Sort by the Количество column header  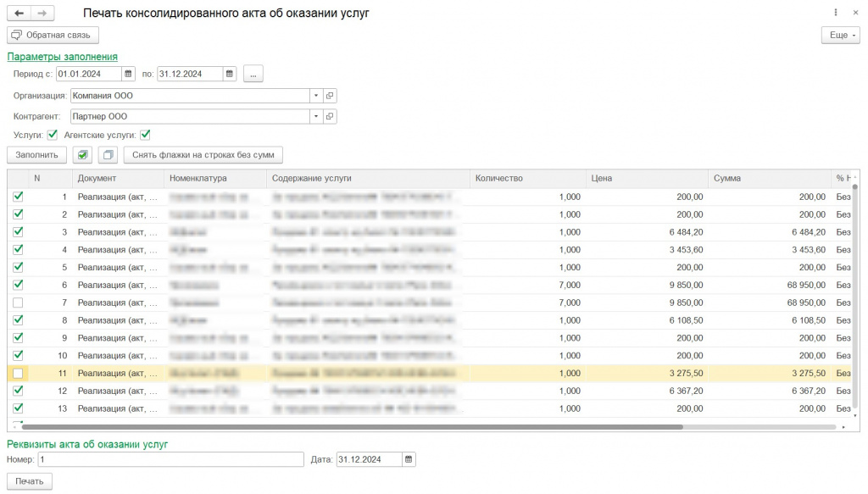527,178
